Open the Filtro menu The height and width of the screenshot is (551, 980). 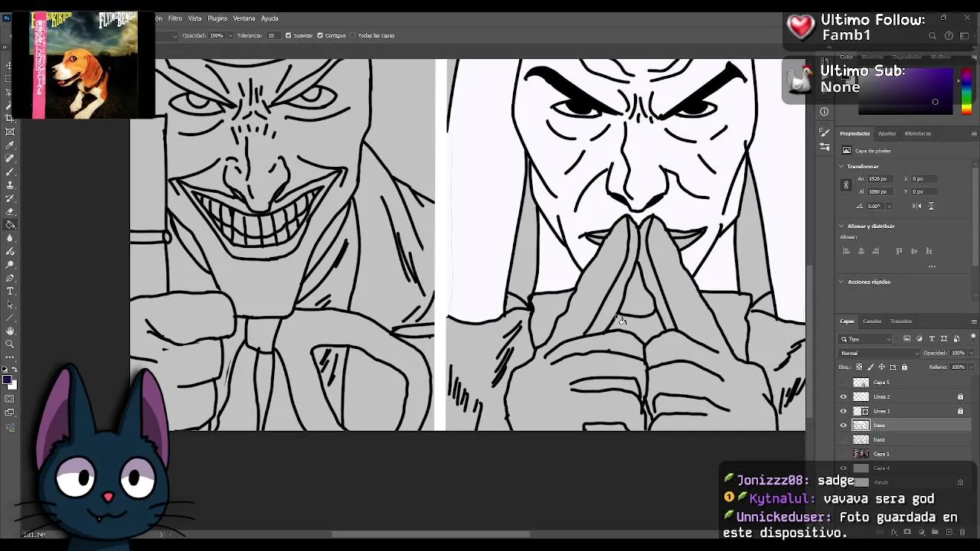(175, 18)
